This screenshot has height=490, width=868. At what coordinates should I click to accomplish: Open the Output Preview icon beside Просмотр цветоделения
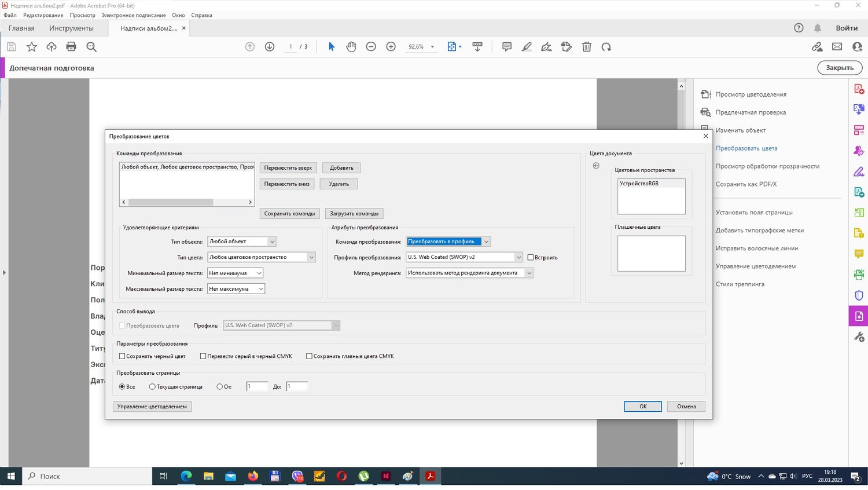point(705,94)
